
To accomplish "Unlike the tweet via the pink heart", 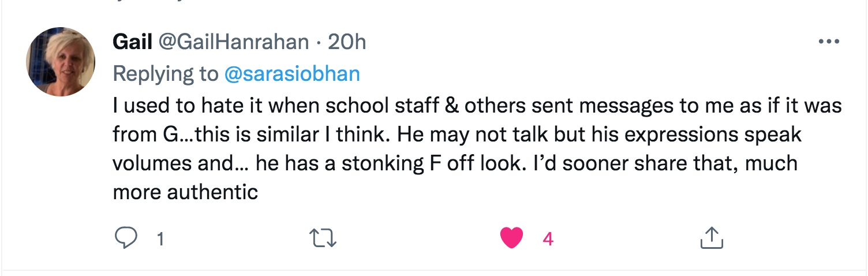I will pos(511,238).
